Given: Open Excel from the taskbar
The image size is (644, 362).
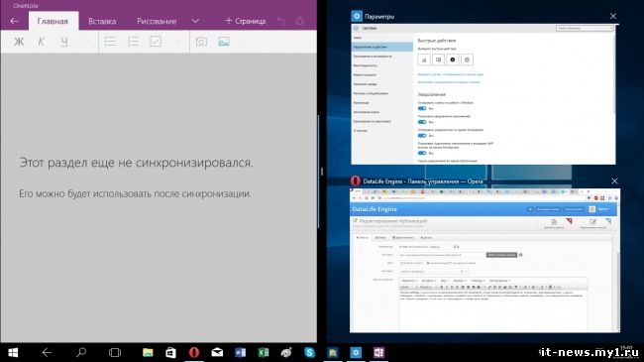Looking at the screenshot, I should point(264,352).
